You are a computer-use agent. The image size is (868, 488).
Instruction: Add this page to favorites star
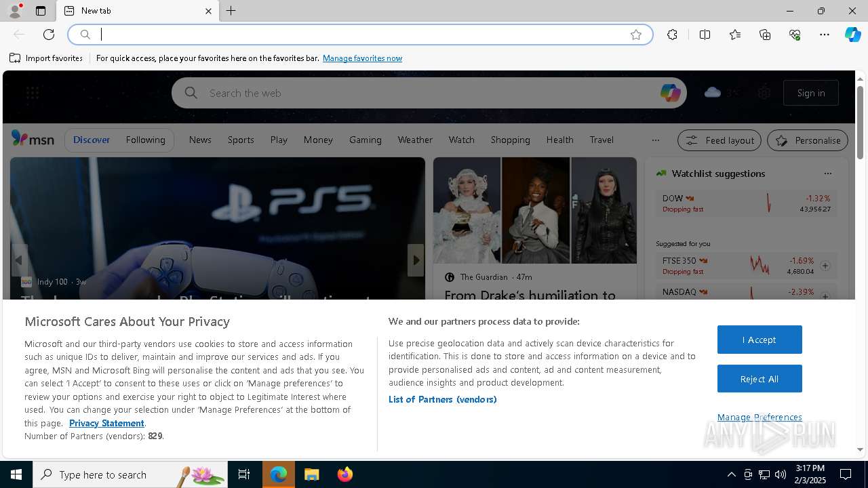point(636,35)
